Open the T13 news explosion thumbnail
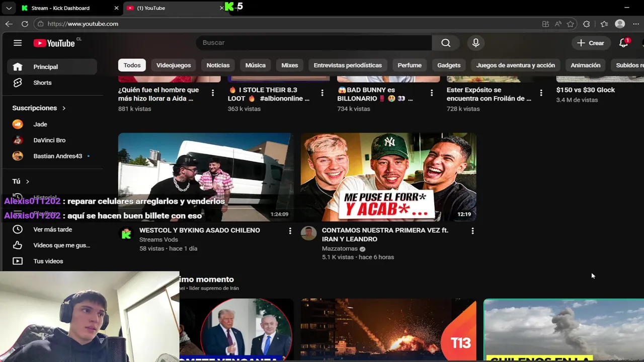The height and width of the screenshot is (362, 644). pyautogui.click(x=388, y=330)
